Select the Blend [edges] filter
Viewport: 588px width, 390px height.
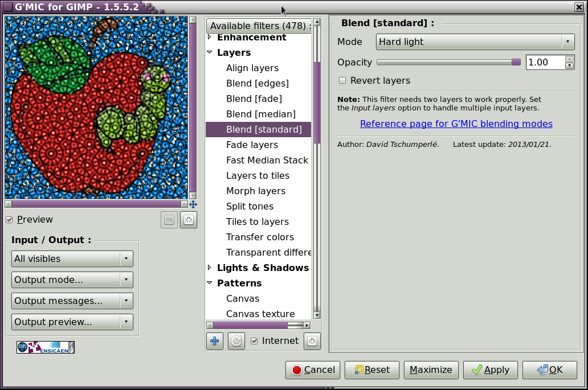tap(258, 83)
